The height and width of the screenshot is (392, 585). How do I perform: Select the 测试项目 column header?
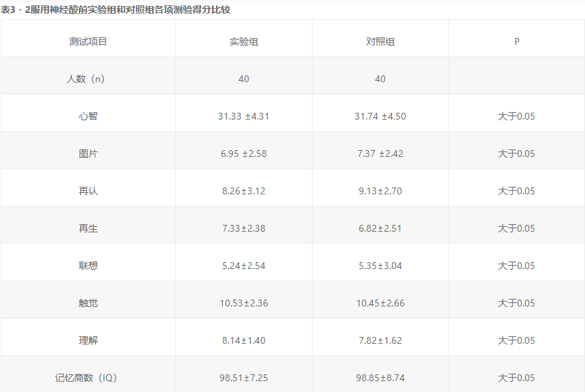(88, 41)
